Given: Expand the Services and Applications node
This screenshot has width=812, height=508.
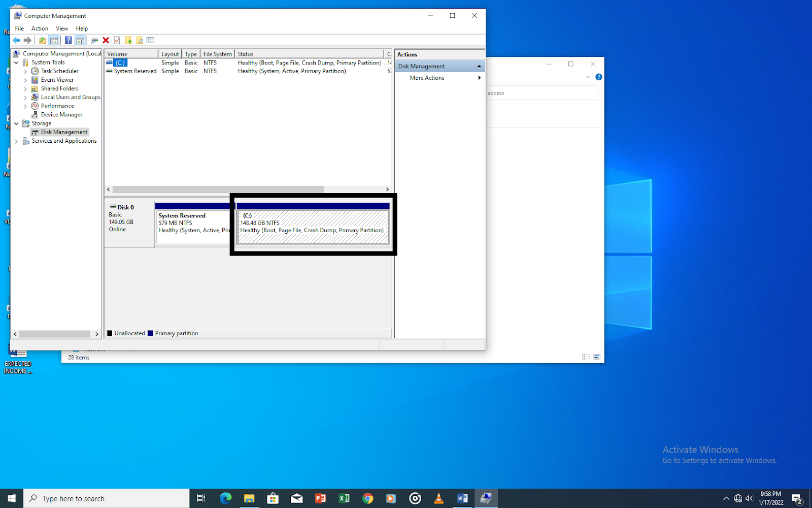Looking at the screenshot, I should (16, 141).
